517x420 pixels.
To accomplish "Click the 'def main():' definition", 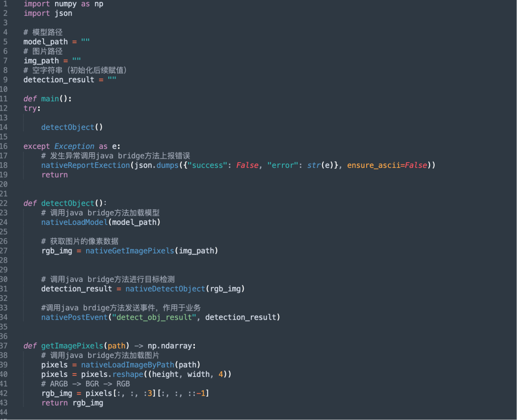I will (x=47, y=99).
